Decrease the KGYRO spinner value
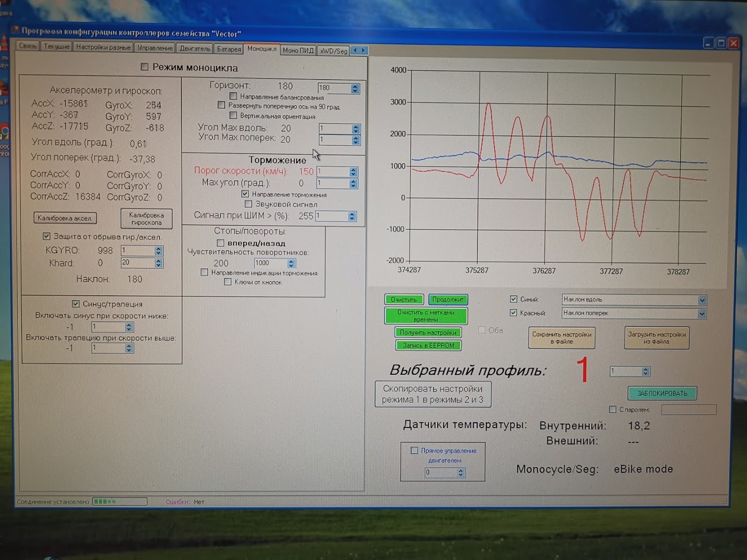The height and width of the screenshot is (560, 747). tap(158, 253)
